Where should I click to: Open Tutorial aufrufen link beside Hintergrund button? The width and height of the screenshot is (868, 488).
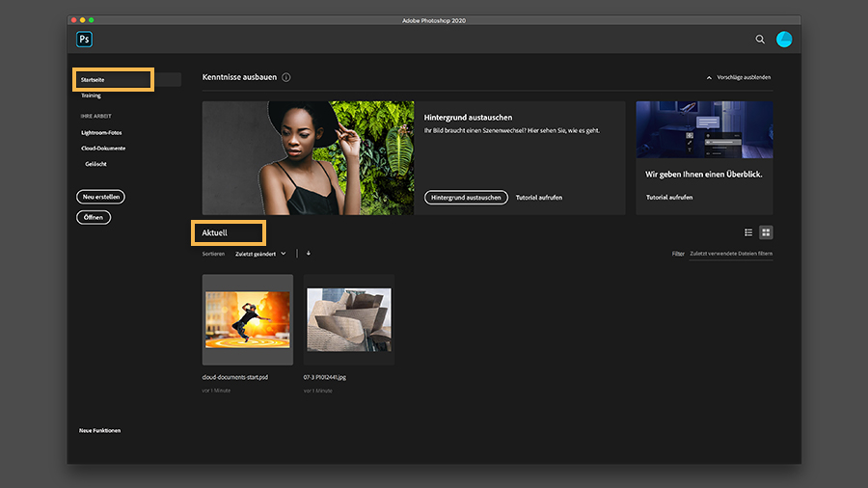point(539,198)
